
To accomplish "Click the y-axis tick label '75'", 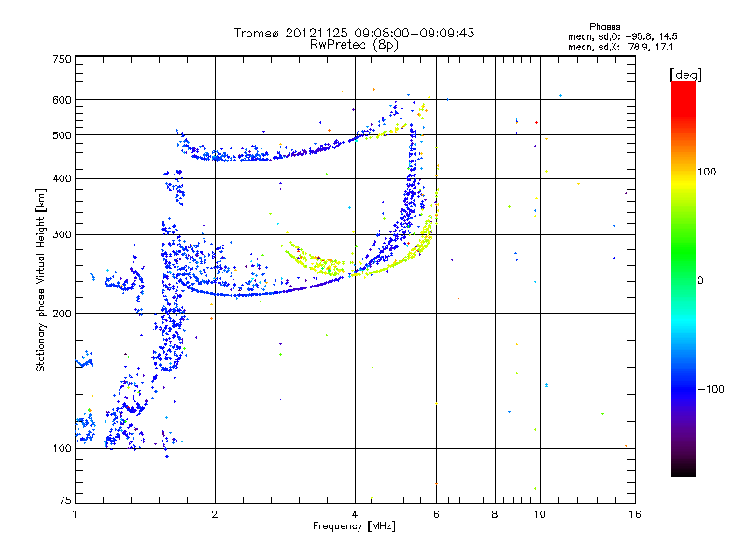I will click(x=65, y=500).
